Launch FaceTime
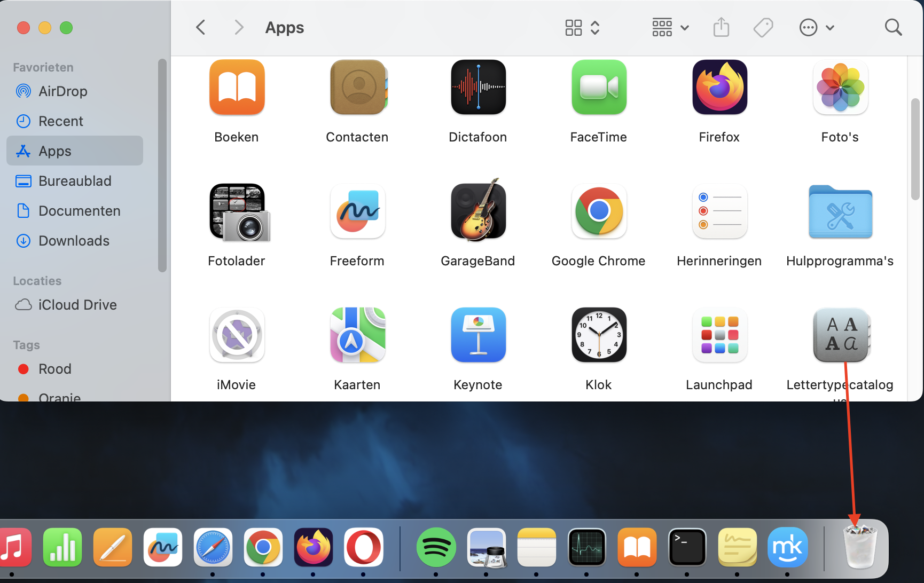The height and width of the screenshot is (583, 924). click(x=598, y=87)
